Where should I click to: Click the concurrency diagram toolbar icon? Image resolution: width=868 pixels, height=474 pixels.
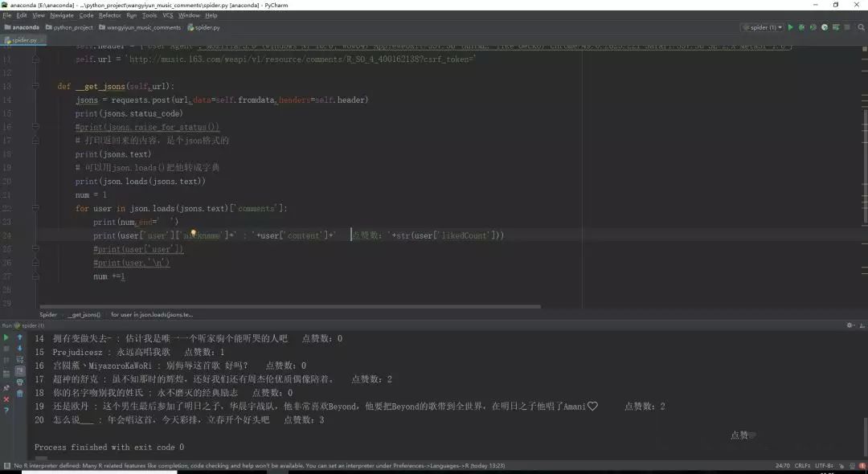pos(836,27)
